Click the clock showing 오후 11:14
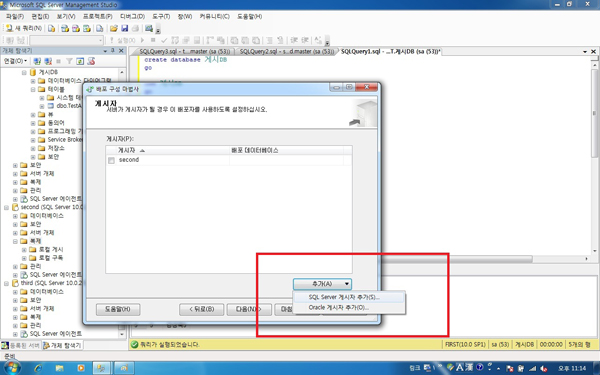Image resolution: width=600 pixels, height=375 pixels. [x=572, y=368]
